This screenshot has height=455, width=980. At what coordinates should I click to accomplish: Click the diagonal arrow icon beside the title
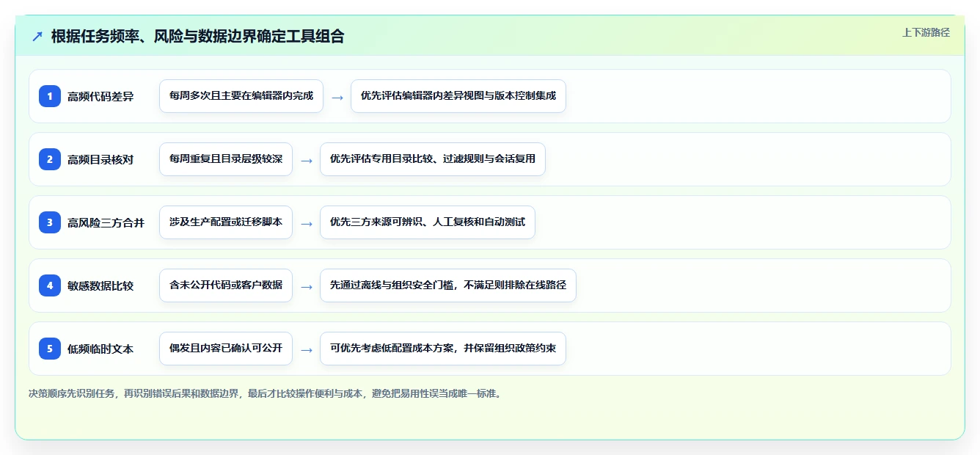[x=37, y=36]
